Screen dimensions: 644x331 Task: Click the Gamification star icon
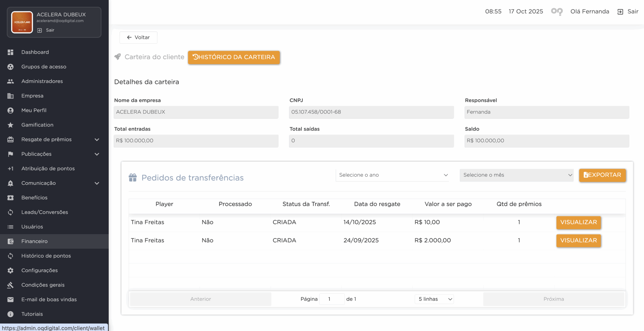[10, 125]
